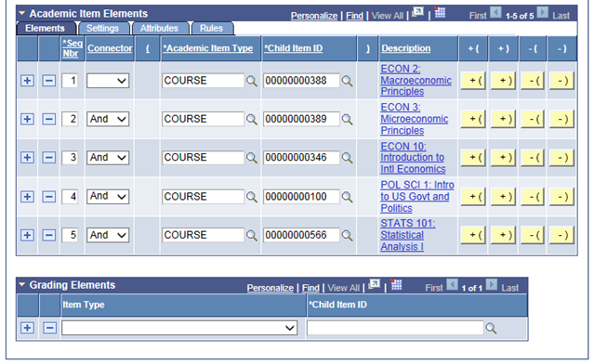Open Connector dropdown for sequence 4
Image resolution: width=594 pixels, height=364 pixels.
pyautogui.click(x=108, y=197)
